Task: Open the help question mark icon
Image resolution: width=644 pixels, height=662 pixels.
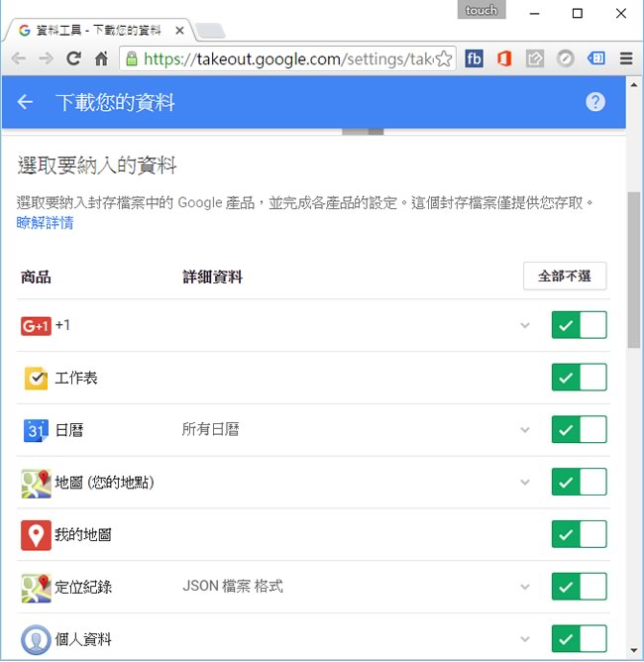Action: [x=595, y=102]
